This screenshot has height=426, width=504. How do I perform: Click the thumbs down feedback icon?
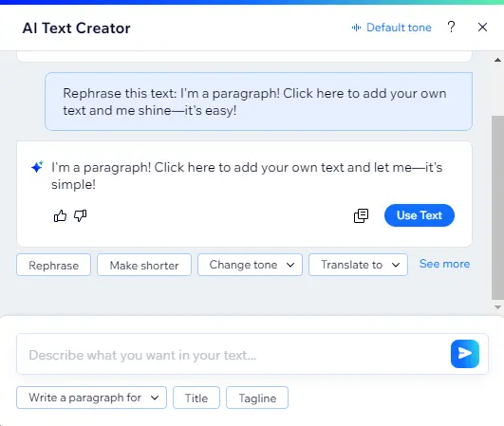pyautogui.click(x=80, y=216)
